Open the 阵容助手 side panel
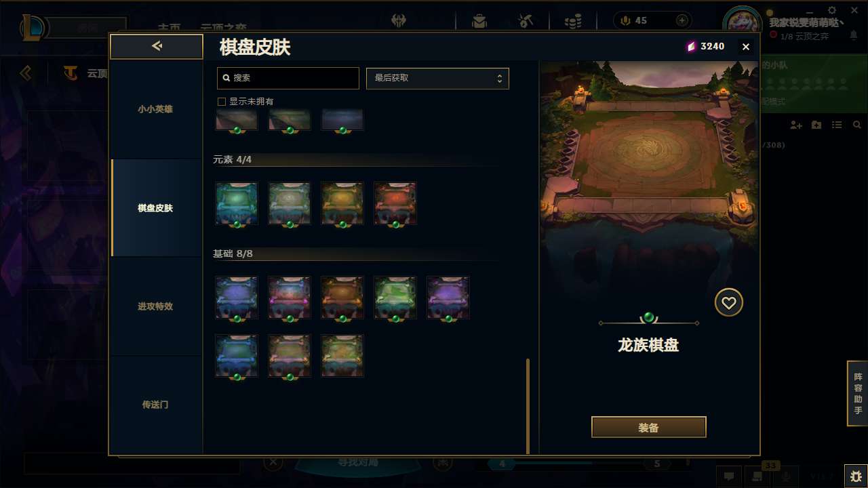The width and height of the screenshot is (868, 488). click(858, 394)
